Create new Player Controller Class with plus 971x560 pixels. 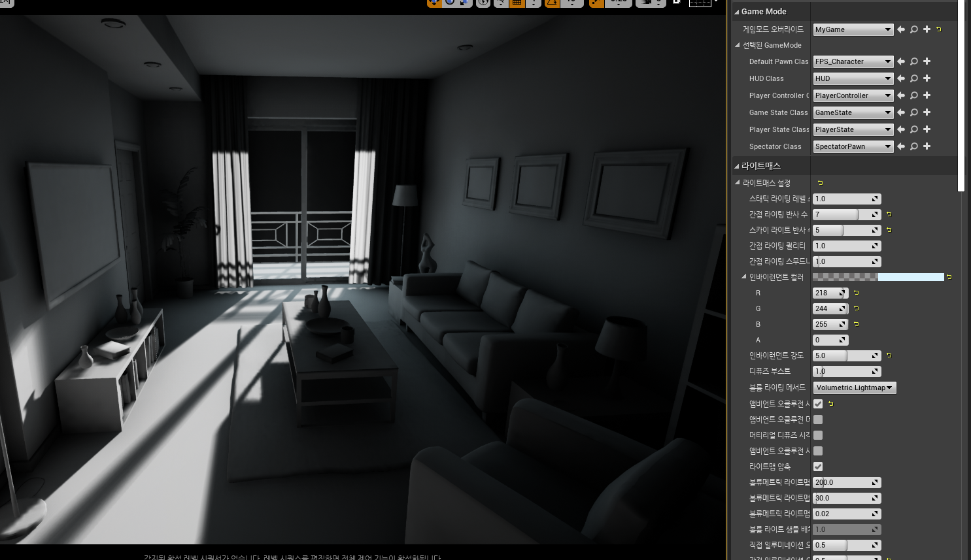pyautogui.click(x=927, y=95)
